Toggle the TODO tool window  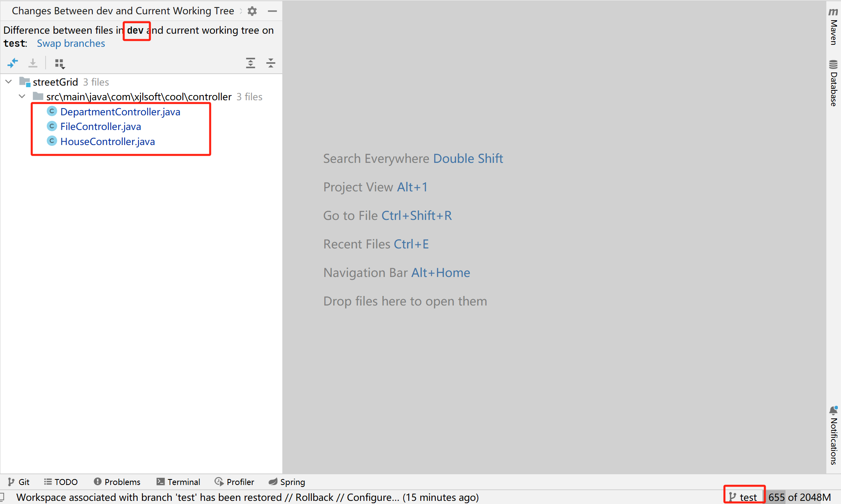point(60,482)
